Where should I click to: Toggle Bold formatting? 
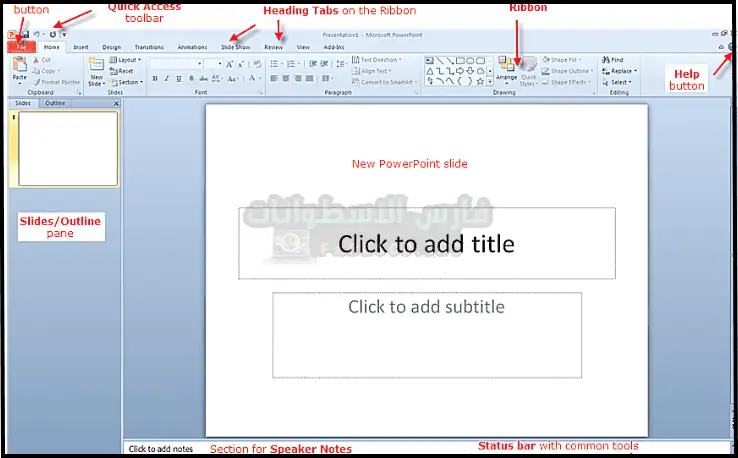(x=154, y=79)
